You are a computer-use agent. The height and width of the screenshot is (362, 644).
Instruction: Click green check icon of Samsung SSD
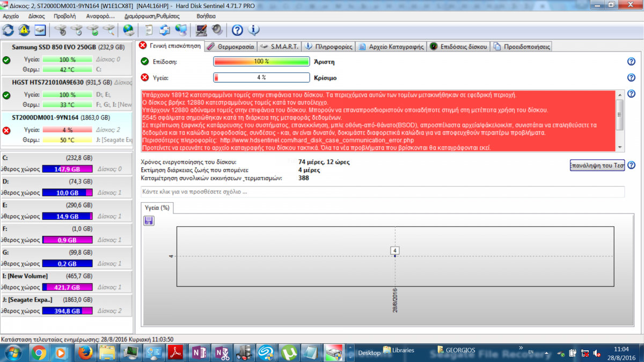coord(6,60)
